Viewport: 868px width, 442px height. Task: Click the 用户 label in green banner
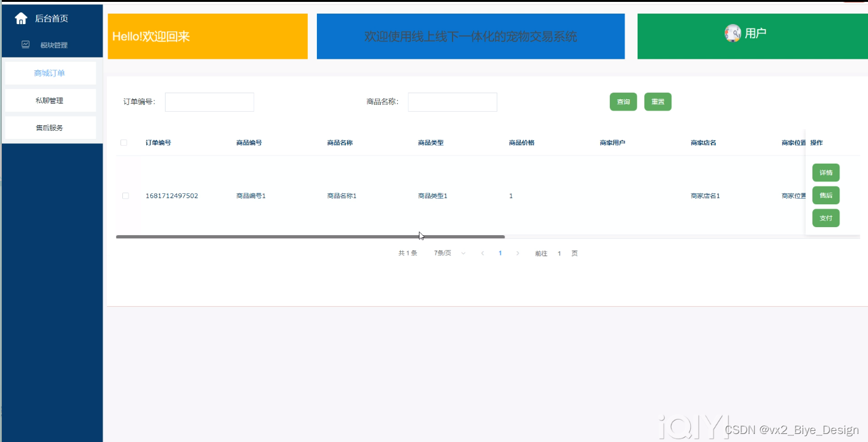pos(756,33)
